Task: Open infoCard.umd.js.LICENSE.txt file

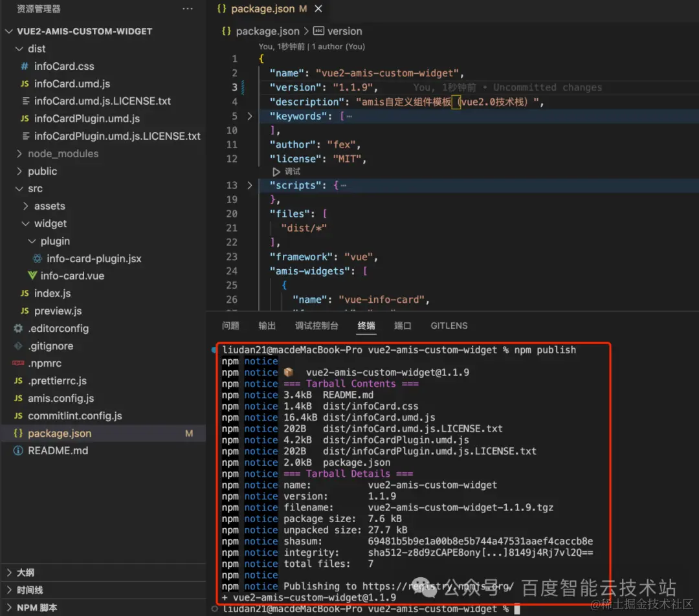Action: [102, 101]
